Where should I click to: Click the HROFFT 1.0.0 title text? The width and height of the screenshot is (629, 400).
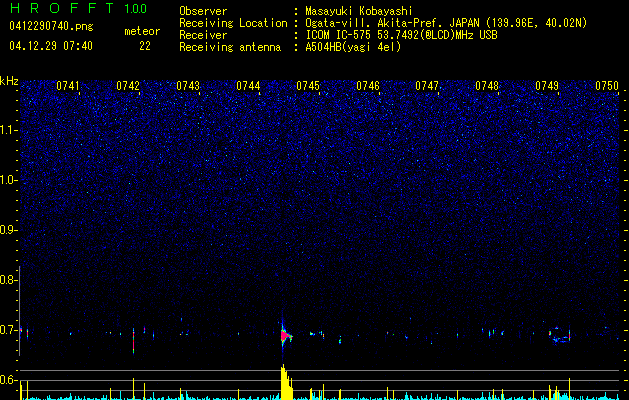coord(78,8)
